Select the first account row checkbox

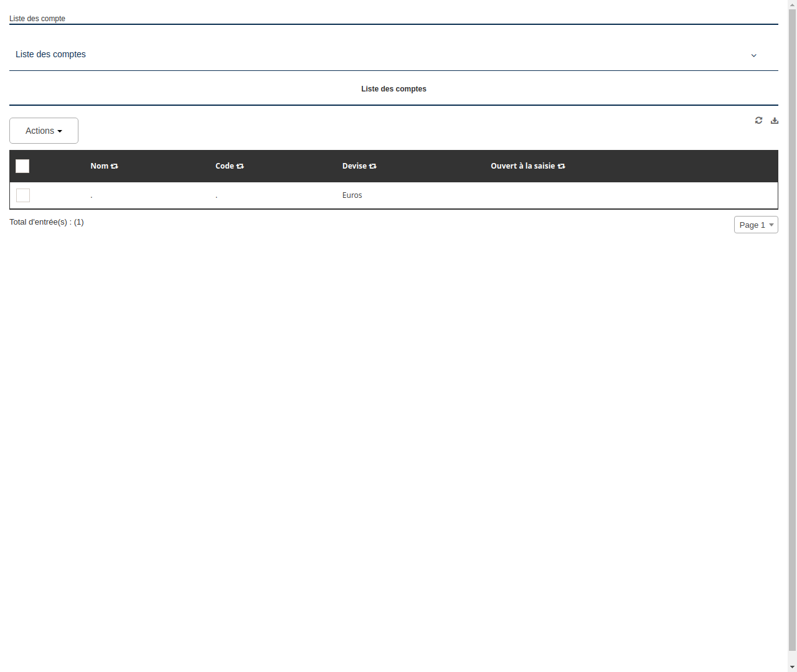point(23,195)
